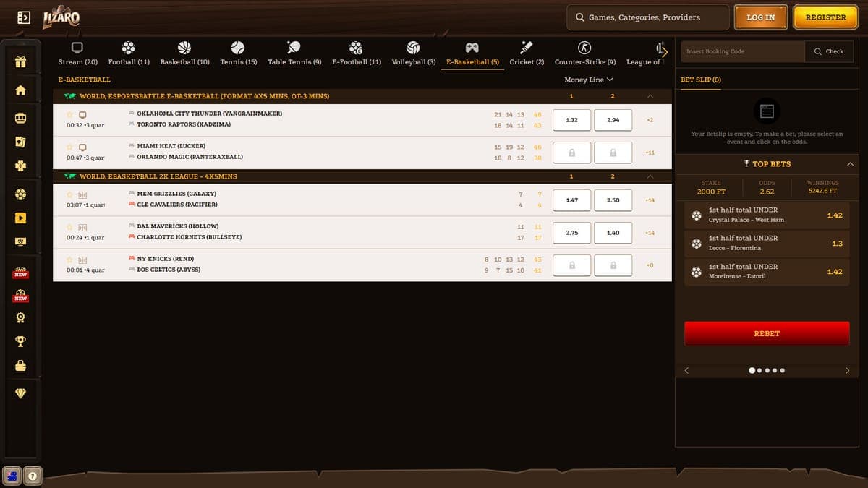Collapse the Esportsbattle E-Basketball league section

point(650,96)
